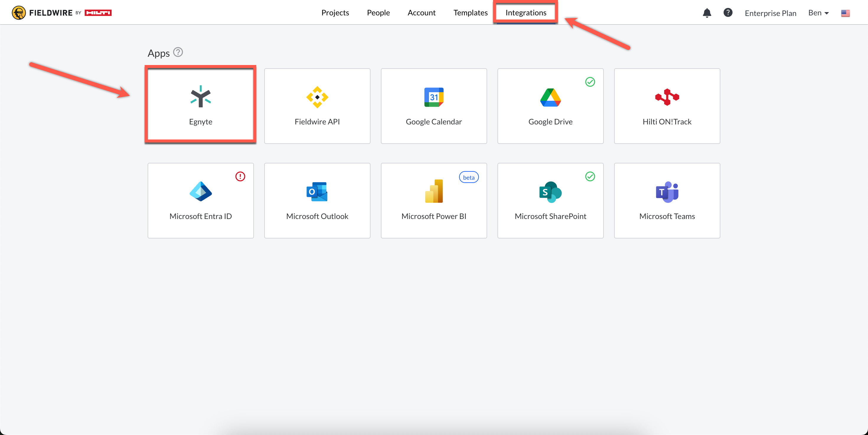The image size is (868, 435).
Task: Open Microsoft Entra ID integration
Action: pyautogui.click(x=200, y=201)
